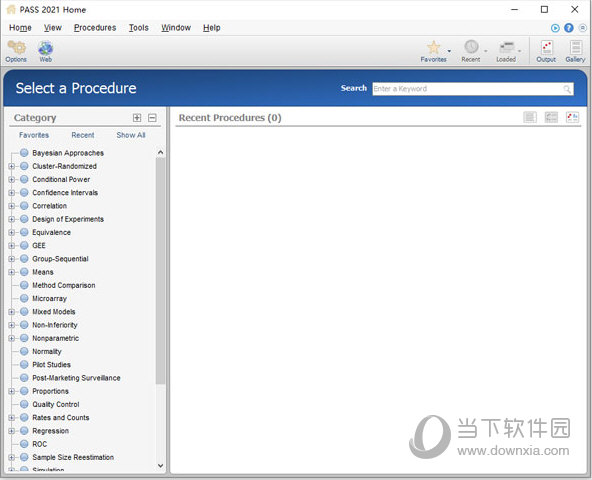This screenshot has width=592, height=480.
Task: Open the Home menu
Action: [20, 28]
